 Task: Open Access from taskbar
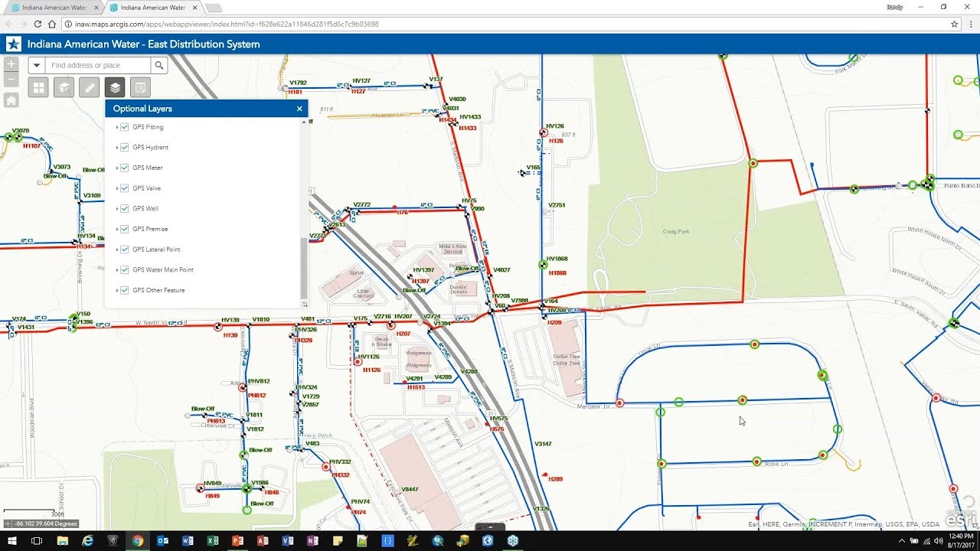click(263, 540)
